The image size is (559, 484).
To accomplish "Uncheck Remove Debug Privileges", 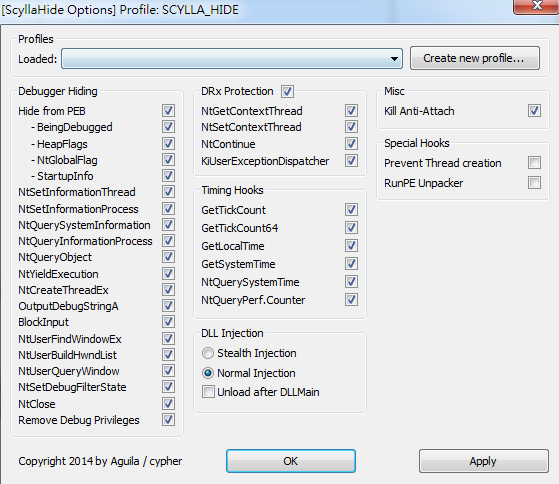I will 168,420.
